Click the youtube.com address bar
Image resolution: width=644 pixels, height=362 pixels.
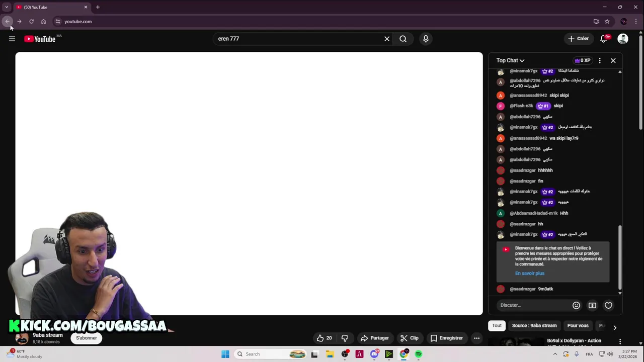[x=322, y=22]
